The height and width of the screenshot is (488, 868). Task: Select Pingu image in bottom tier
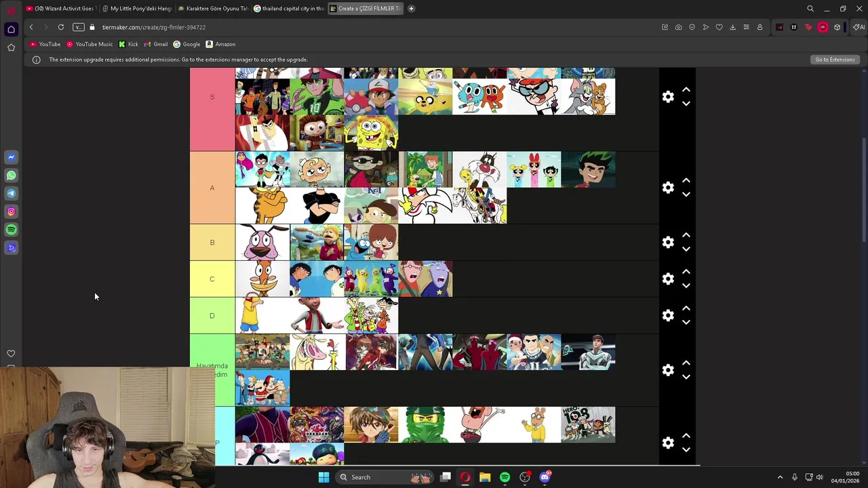tap(262, 454)
